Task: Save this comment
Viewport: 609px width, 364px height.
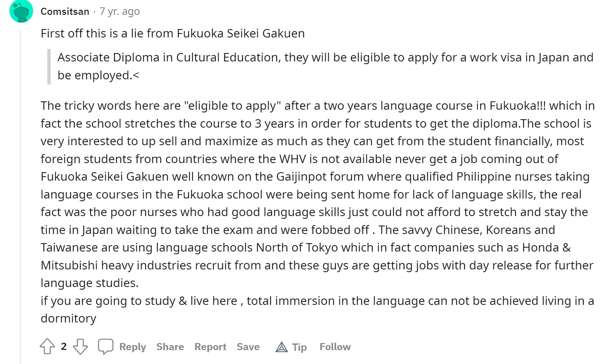Action: click(x=248, y=347)
